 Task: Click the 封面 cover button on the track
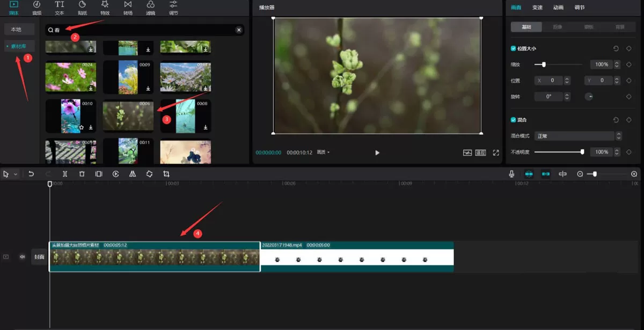[x=39, y=257]
